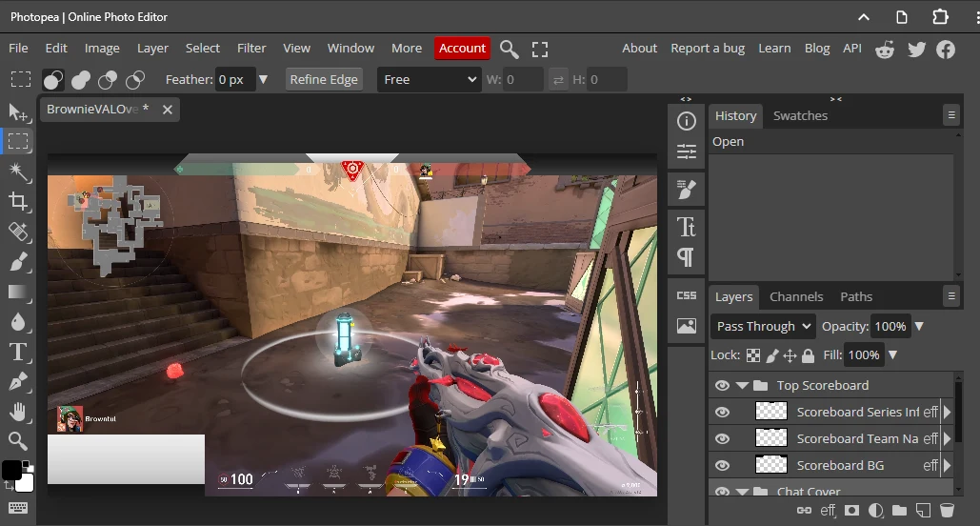
Task: Open the image preview panel icon
Action: tap(687, 326)
